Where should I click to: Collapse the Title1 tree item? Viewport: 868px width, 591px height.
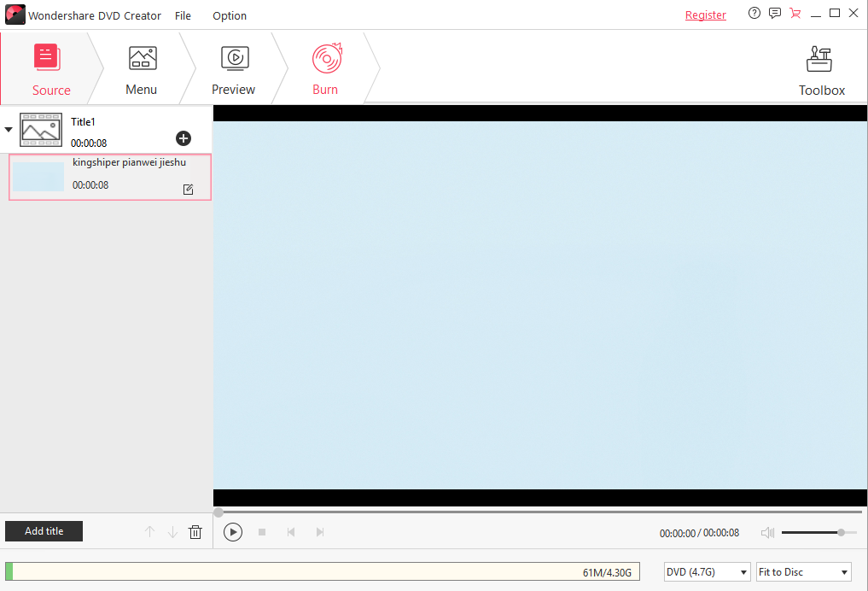9,130
